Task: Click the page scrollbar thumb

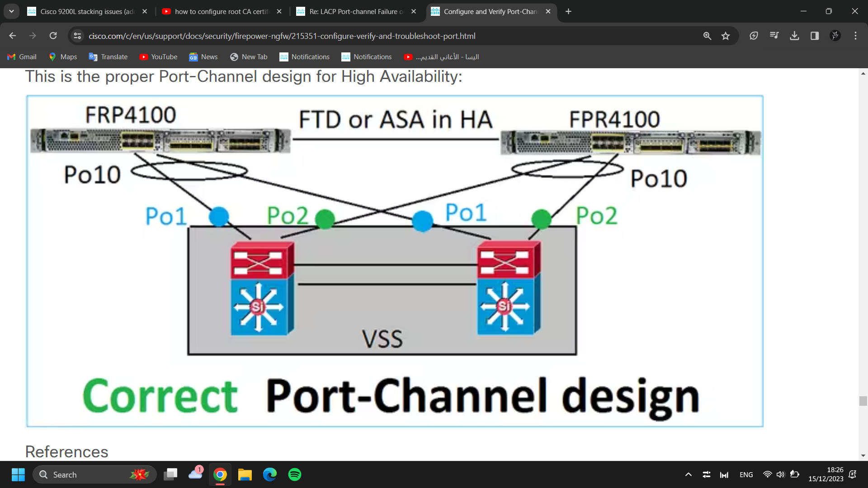Action: [863, 401]
